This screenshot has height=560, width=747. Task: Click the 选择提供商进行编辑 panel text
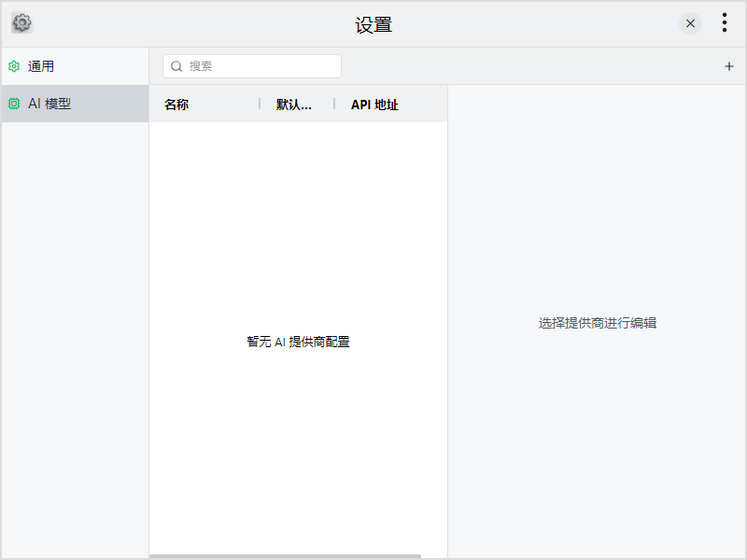click(597, 322)
